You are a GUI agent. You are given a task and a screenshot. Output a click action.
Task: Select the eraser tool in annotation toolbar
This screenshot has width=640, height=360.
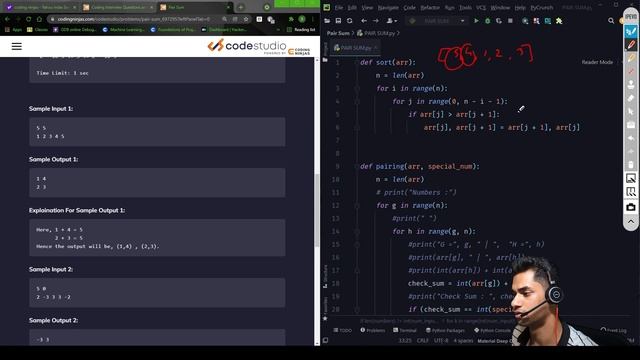[x=631, y=98]
